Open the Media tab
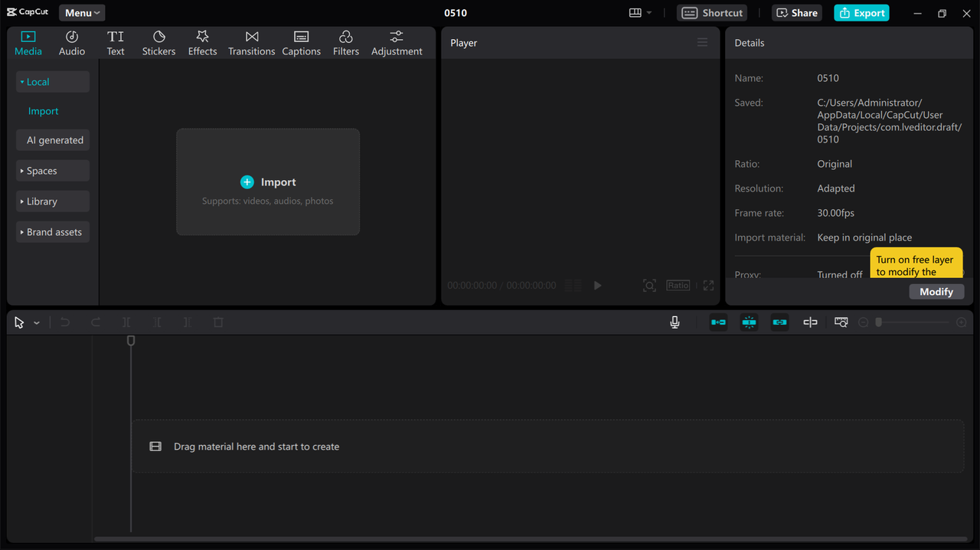This screenshot has height=550, width=980. point(28,43)
